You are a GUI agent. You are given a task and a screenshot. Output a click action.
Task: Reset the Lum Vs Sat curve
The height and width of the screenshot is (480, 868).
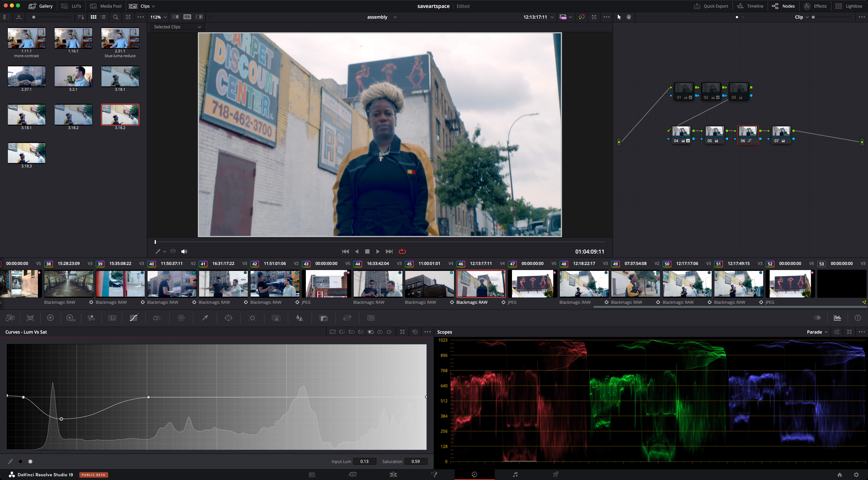[x=415, y=332]
